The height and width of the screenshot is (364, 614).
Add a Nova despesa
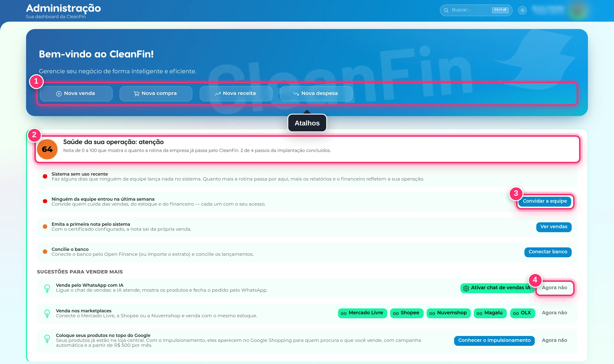(316, 93)
